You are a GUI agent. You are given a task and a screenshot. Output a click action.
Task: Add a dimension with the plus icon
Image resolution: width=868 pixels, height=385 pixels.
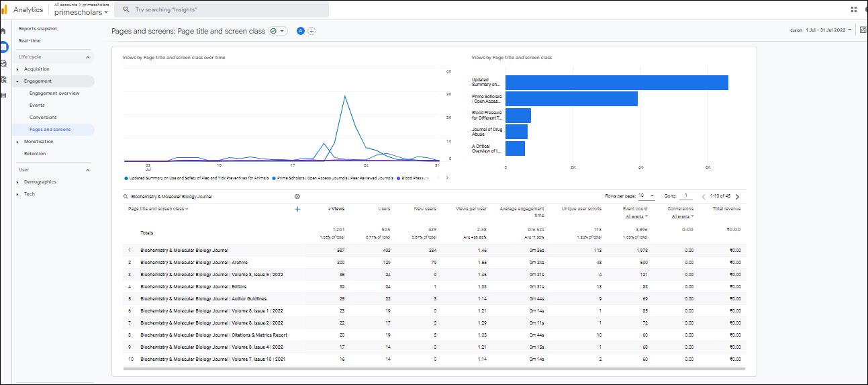[297, 209]
